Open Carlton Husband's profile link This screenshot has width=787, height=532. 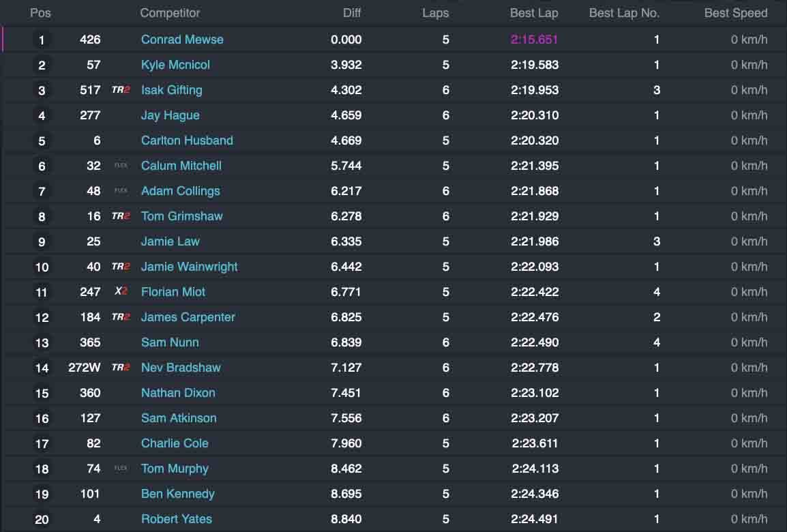tap(187, 141)
